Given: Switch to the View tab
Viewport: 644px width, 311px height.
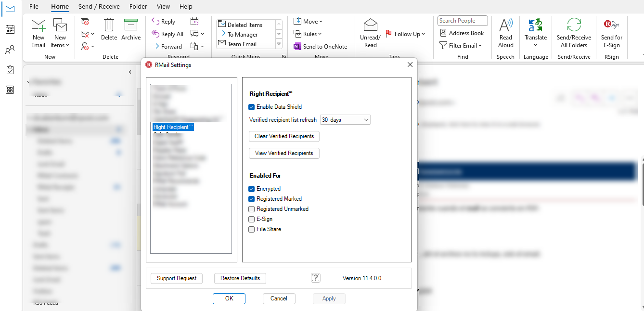Looking at the screenshot, I should pos(164,6).
